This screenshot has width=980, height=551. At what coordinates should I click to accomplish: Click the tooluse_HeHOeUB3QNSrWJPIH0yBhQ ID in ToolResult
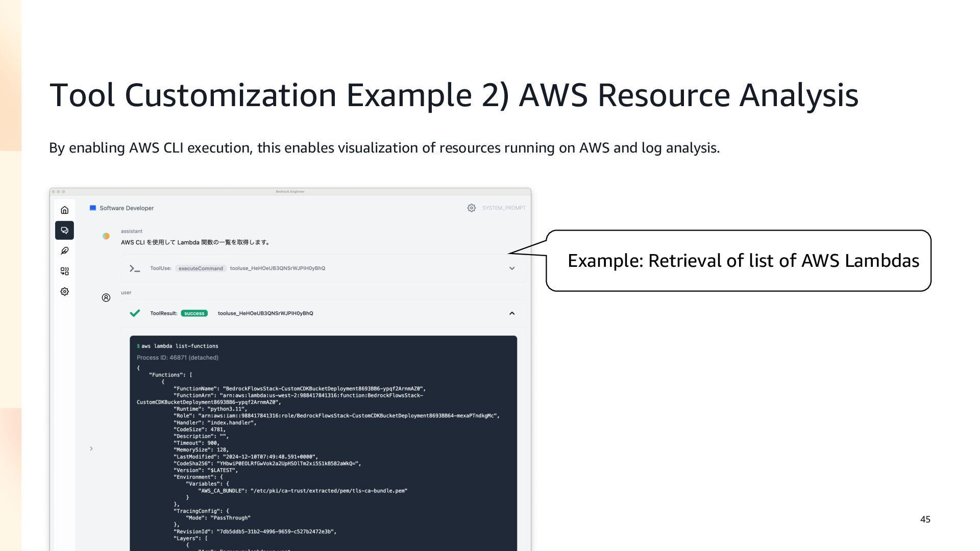(x=265, y=313)
